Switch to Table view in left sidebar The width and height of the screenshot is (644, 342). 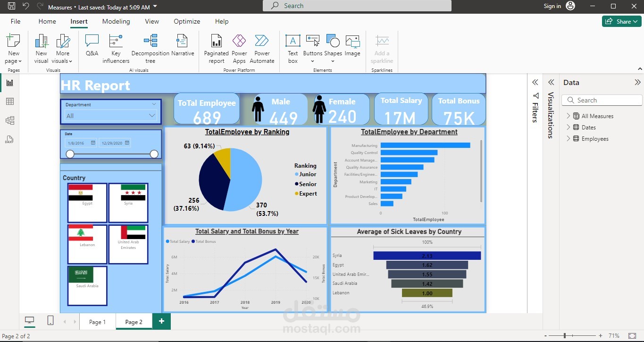pyautogui.click(x=10, y=102)
